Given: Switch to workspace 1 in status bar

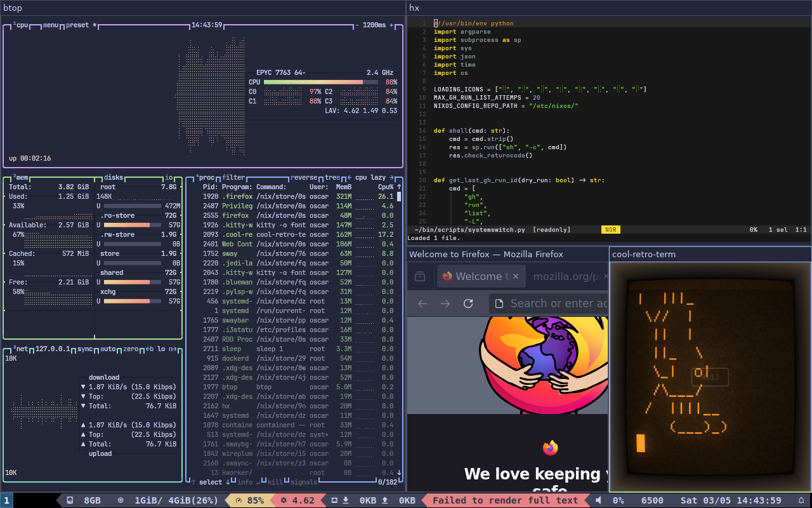Looking at the screenshot, I should click(6, 500).
